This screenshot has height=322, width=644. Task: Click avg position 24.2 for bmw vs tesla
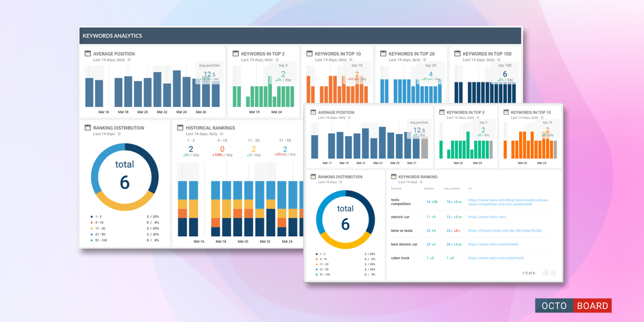click(x=450, y=231)
